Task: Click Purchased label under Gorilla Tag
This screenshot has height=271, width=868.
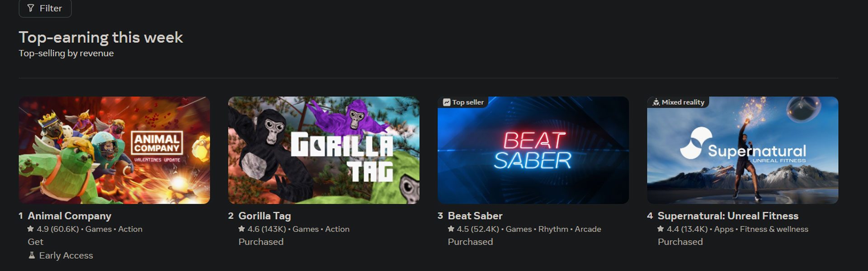Action: click(x=261, y=242)
